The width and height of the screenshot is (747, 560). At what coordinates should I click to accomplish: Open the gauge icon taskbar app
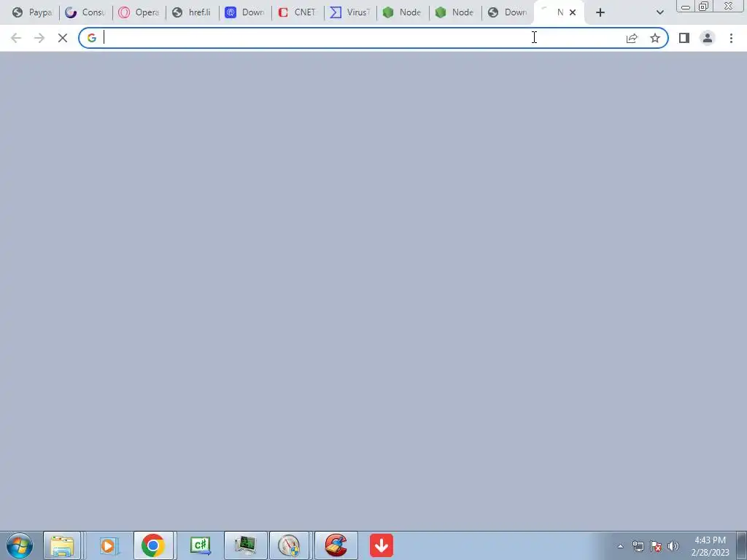point(289,545)
